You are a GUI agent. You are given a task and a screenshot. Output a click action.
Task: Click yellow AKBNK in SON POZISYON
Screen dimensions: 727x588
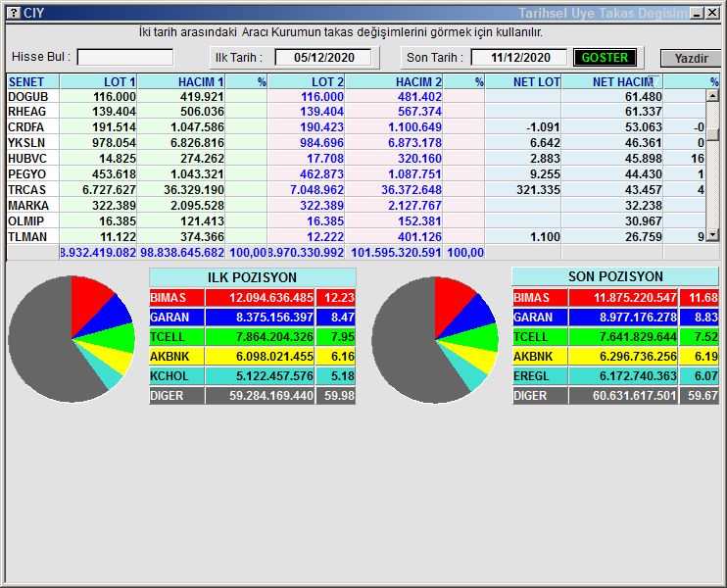coord(540,357)
